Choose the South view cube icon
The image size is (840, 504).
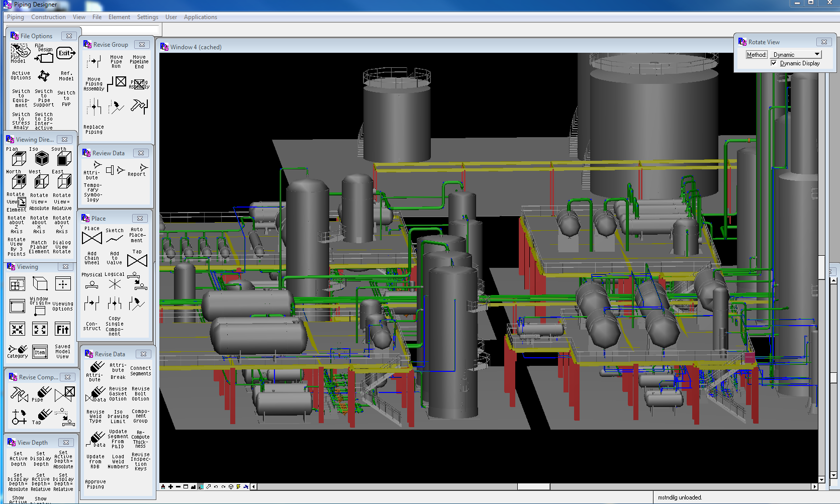click(64, 159)
